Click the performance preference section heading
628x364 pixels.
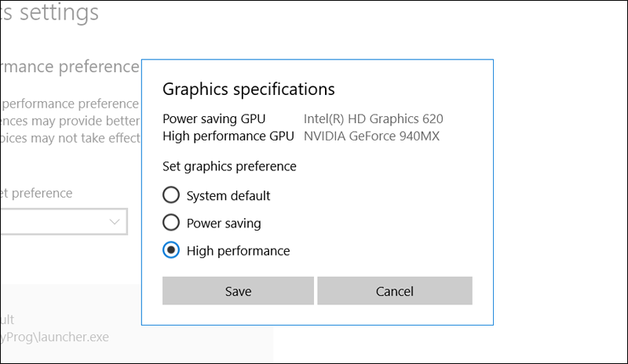pyautogui.click(x=69, y=67)
